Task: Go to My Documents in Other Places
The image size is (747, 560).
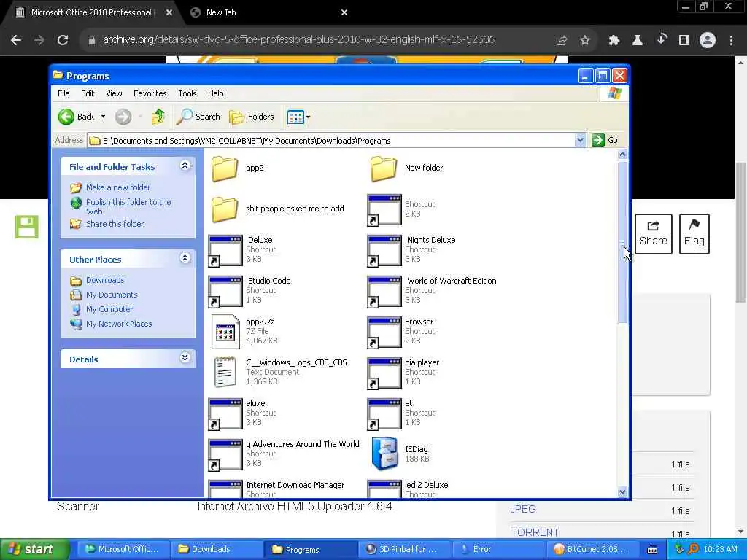Action: [x=112, y=295]
